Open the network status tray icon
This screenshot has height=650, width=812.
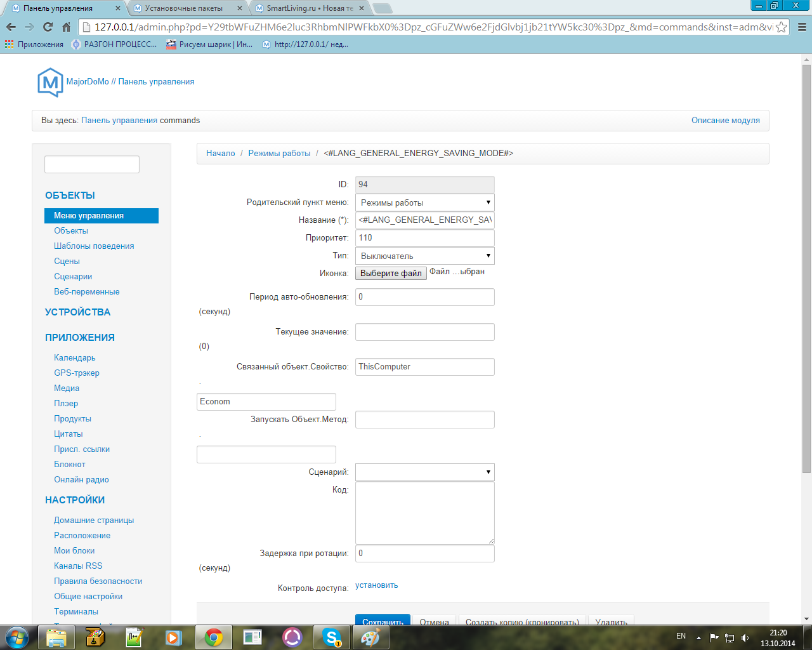[730, 637]
